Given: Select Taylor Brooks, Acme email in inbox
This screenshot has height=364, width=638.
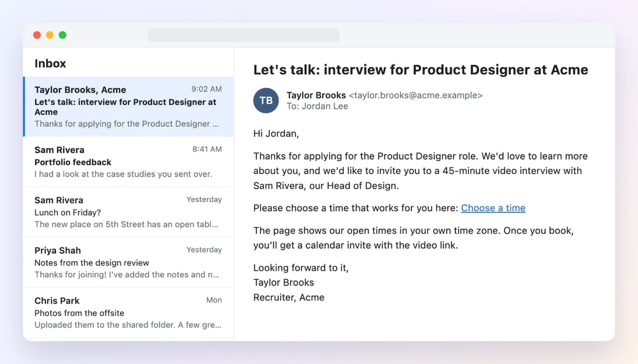Looking at the screenshot, I should tap(129, 106).
